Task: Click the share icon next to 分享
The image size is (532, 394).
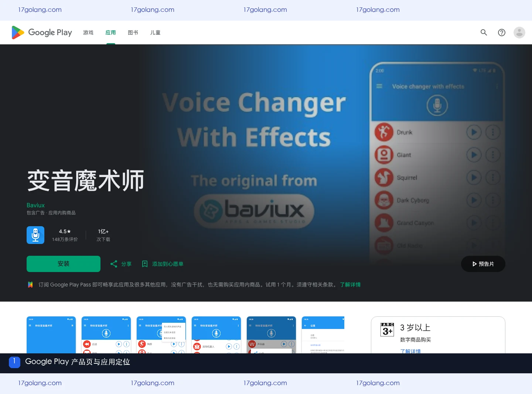Action: 114,264
